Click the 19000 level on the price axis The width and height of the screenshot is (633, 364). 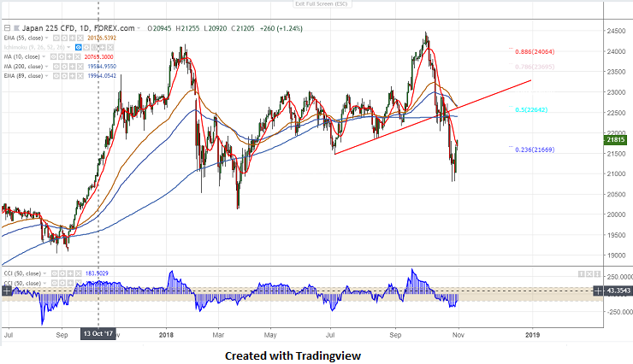pos(616,255)
